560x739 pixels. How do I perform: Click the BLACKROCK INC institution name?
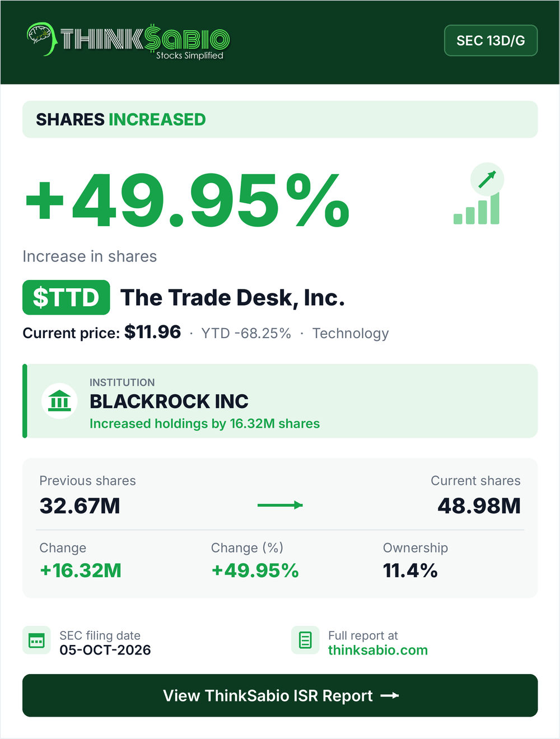point(169,401)
